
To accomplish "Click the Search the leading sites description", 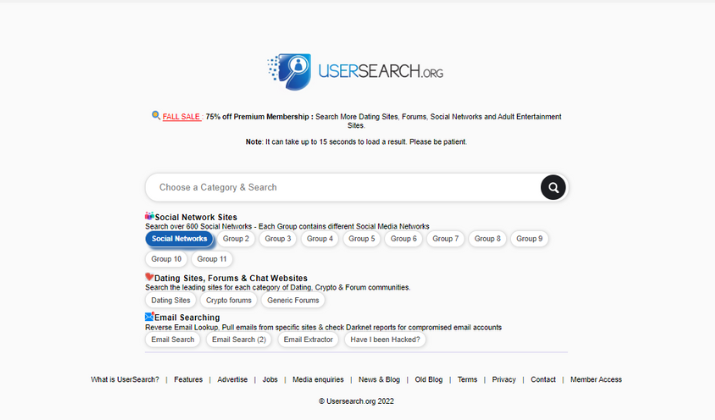I will [x=278, y=287].
